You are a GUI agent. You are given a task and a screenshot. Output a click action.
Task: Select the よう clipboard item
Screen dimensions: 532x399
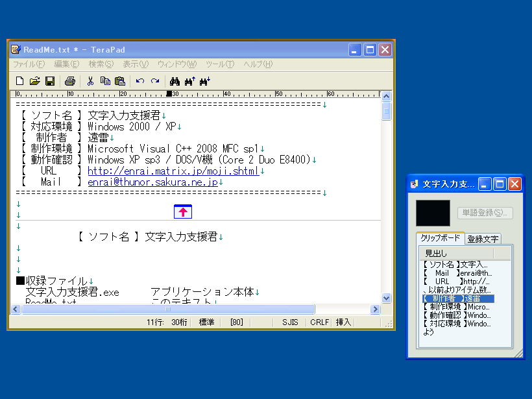428,332
